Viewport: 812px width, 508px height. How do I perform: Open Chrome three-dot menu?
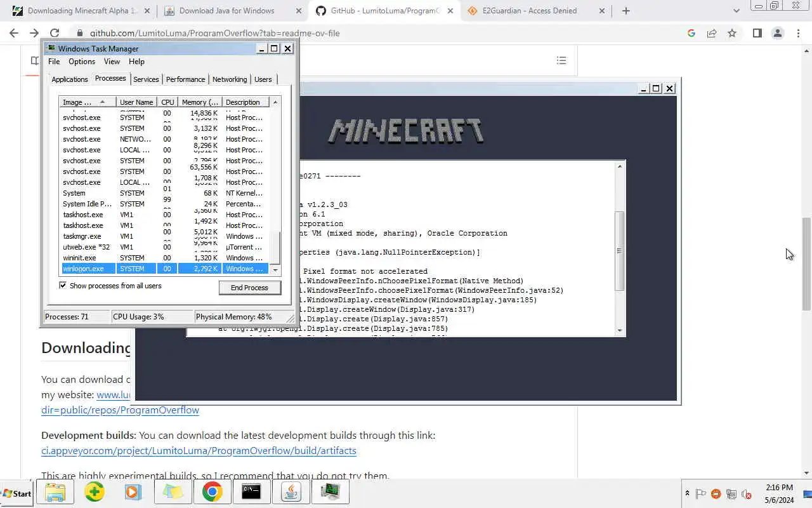(x=797, y=33)
